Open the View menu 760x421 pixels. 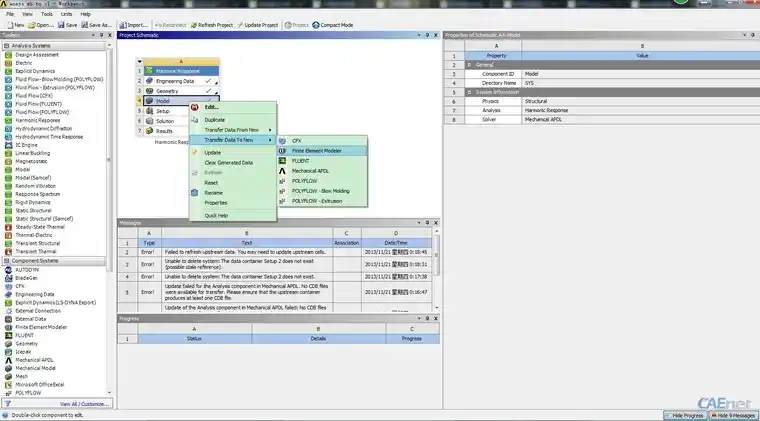tap(28, 14)
